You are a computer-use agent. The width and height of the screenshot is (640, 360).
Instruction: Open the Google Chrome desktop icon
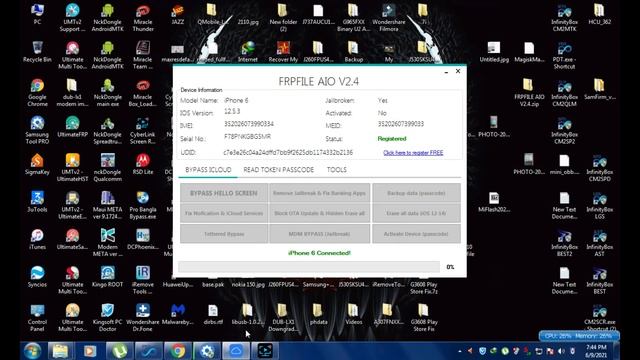coord(37,93)
